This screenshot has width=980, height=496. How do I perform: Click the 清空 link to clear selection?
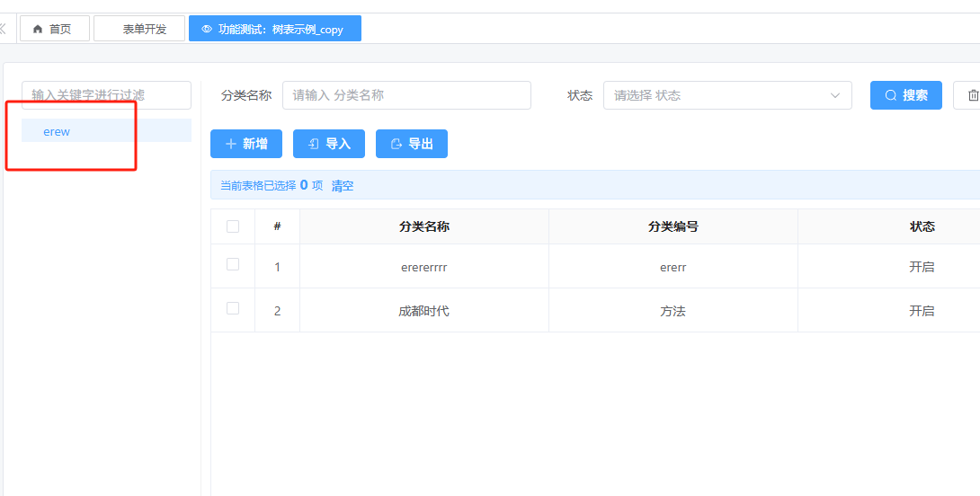tap(343, 186)
